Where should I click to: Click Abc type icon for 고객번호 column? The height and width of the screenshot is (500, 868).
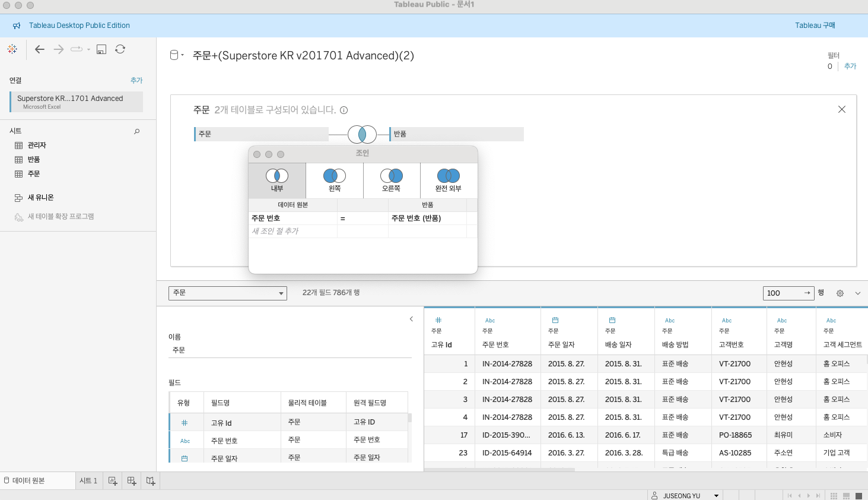pos(727,321)
